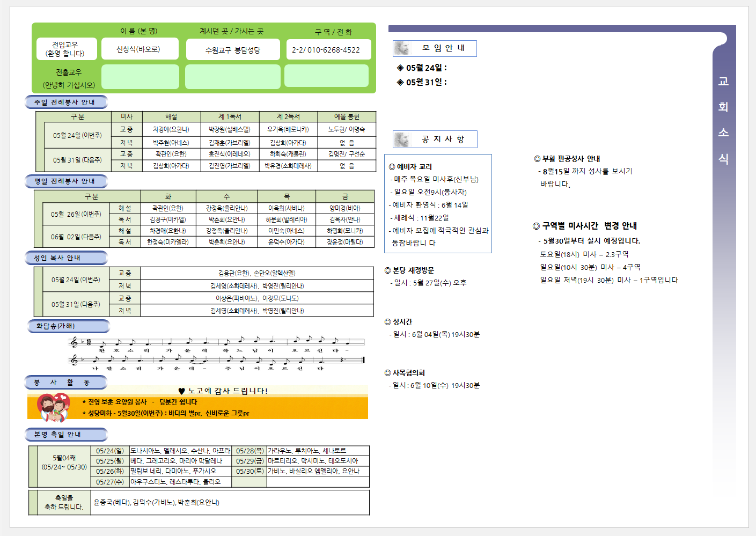Click the line 일시 : 5월 27일(수) 오후
This screenshot has height=536, width=756.
(428, 283)
